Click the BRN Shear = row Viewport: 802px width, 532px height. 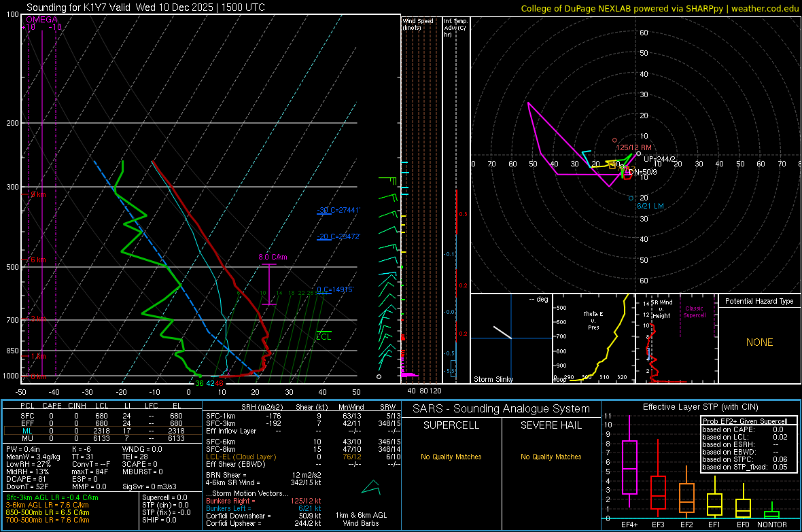click(x=264, y=475)
